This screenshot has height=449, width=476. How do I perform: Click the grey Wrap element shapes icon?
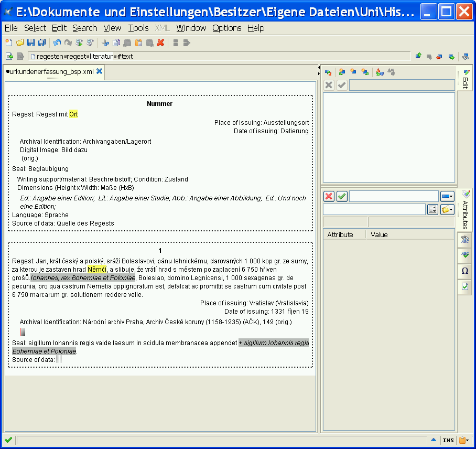pyautogui.click(x=391, y=72)
